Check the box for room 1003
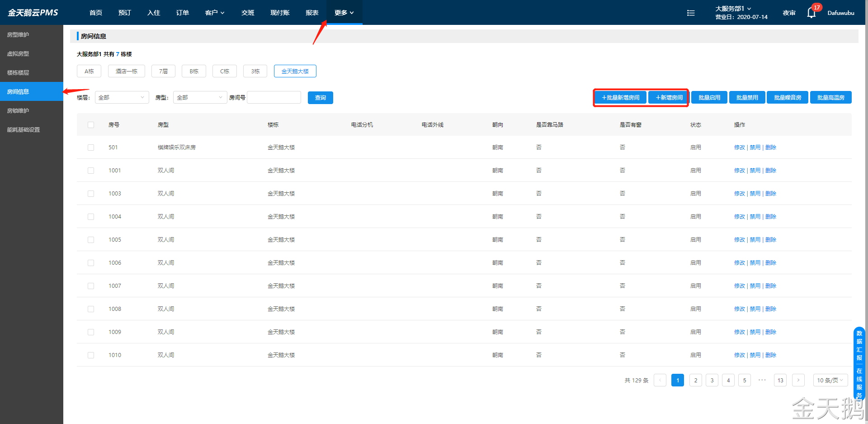868x424 pixels. [91, 194]
